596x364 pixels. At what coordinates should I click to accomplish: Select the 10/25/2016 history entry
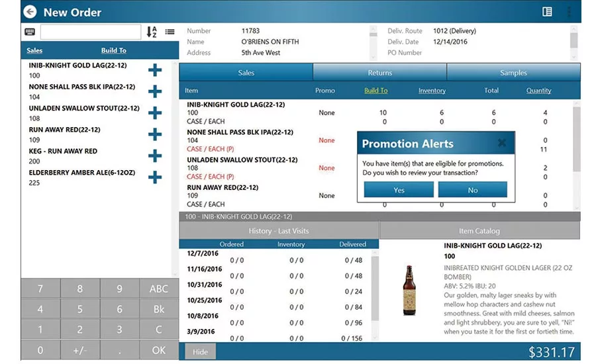click(x=274, y=304)
